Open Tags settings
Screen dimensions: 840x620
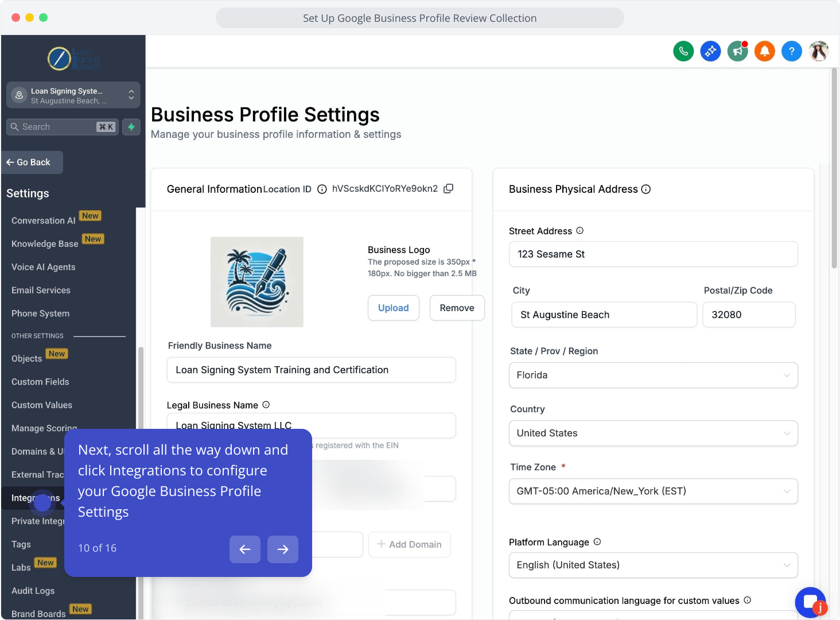coord(21,544)
